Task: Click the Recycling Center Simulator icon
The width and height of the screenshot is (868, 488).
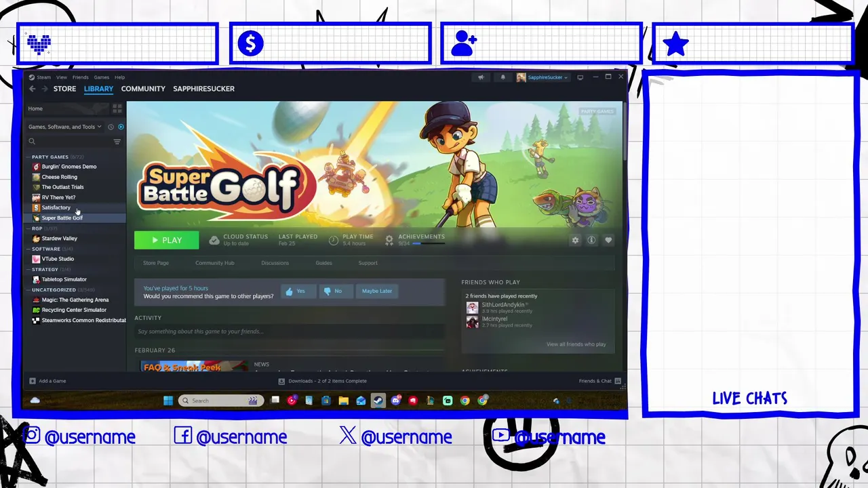Action: (36, 310)
